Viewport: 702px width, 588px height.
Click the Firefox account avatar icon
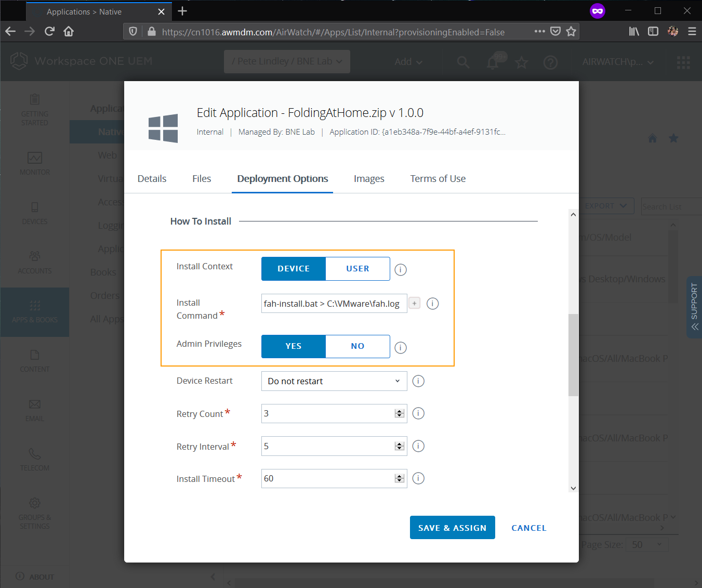coord(673,32)
